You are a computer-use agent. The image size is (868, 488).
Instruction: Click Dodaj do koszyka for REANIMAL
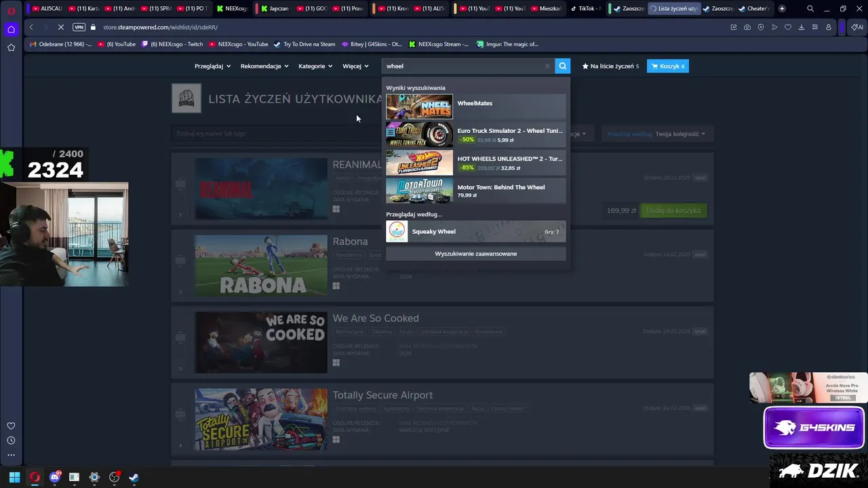click(673, 211)
